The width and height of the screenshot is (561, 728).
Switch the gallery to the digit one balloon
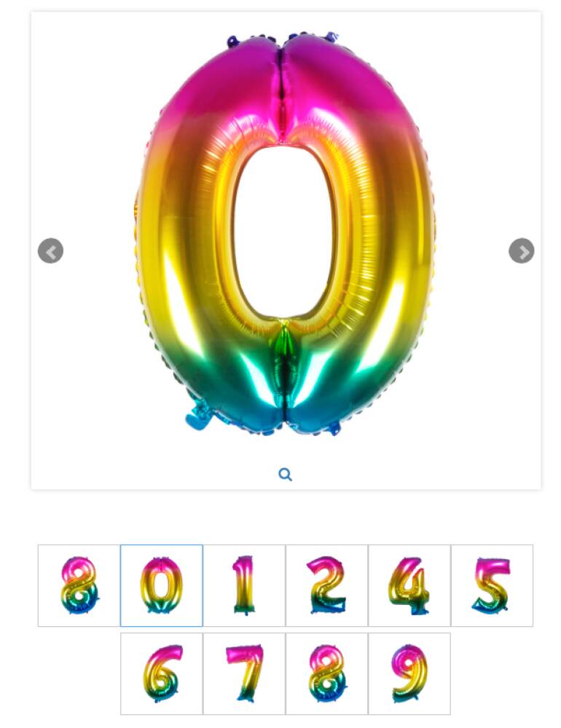click(244, 585)
